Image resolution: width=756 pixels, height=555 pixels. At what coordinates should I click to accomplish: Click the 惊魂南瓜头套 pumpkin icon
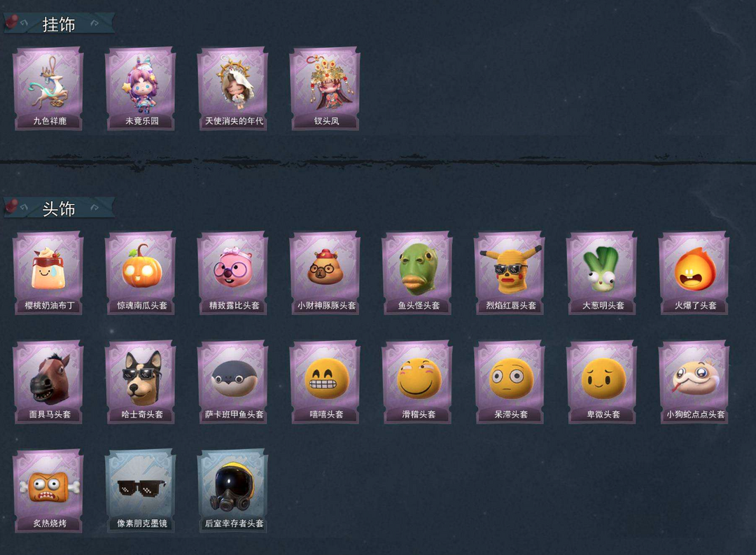140,274
